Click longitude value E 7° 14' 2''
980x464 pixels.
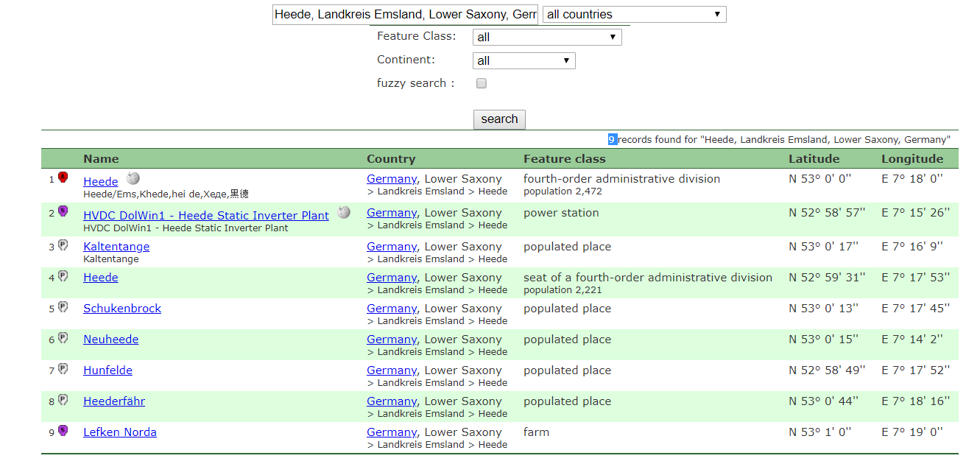912,340
